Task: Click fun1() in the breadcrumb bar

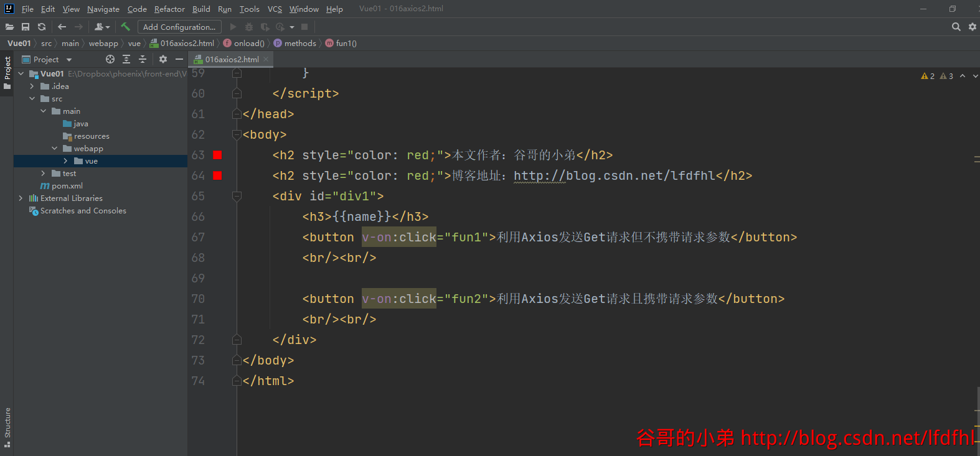Action: tap(341, 43)
